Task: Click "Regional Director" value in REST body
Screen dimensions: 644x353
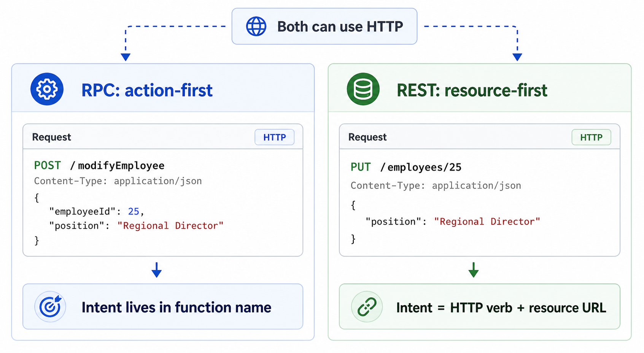Action: pos(487,222)
